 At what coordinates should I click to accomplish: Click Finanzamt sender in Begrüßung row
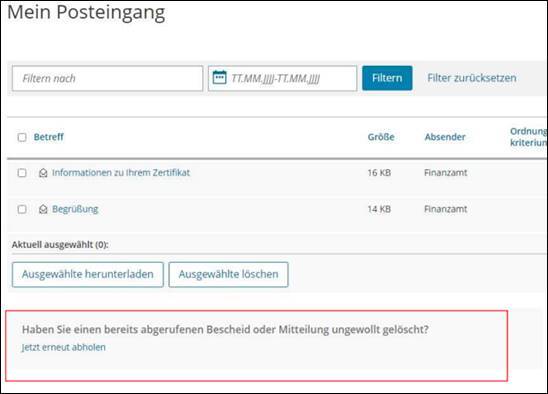pos(446,209)
